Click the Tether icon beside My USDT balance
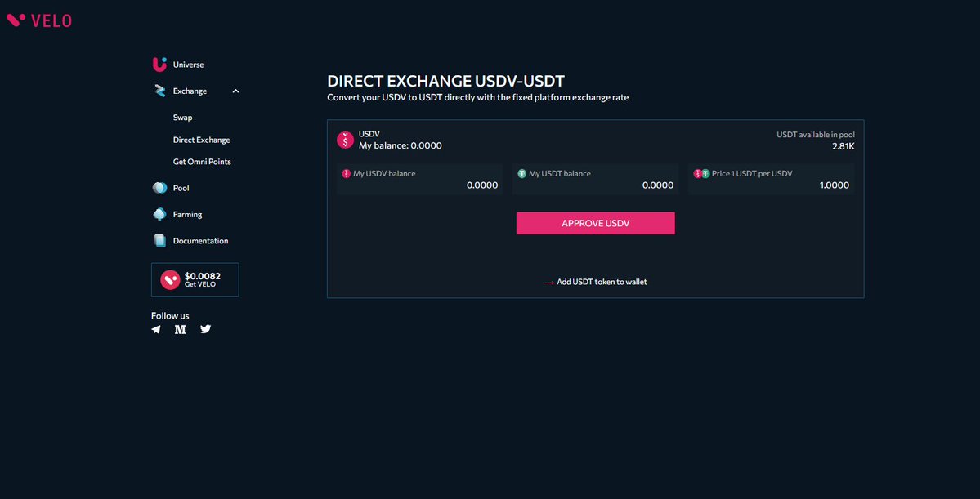 [521, 174]
